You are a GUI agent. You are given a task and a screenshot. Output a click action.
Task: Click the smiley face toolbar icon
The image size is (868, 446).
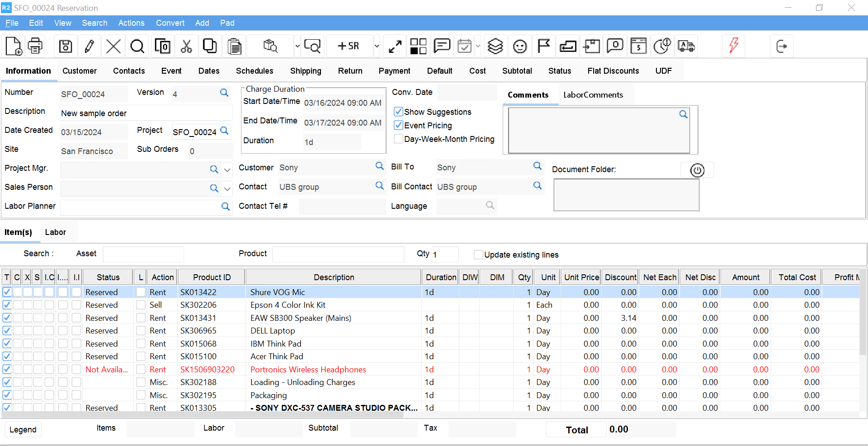(520, 46)
